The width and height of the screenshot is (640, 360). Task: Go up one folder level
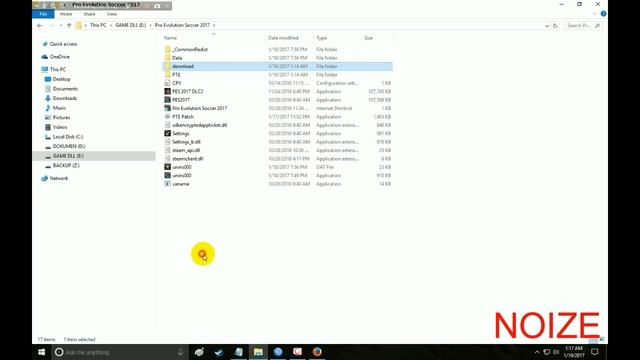tap(69, 25)
